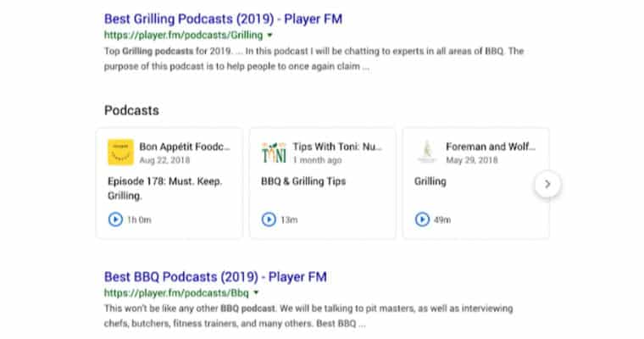Select Episode 178: Must. Keep. Grilling. title
Viewport: 644px width, 339px height.
coord(164,188)
